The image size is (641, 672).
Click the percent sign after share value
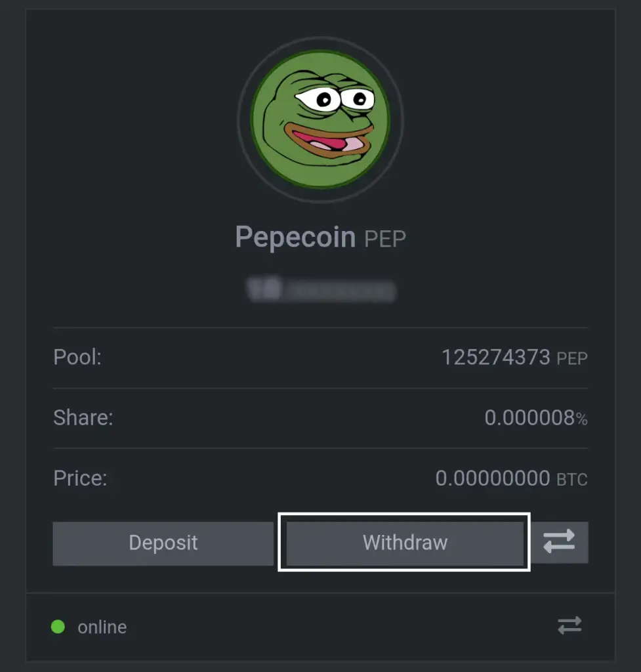[581, 419]
